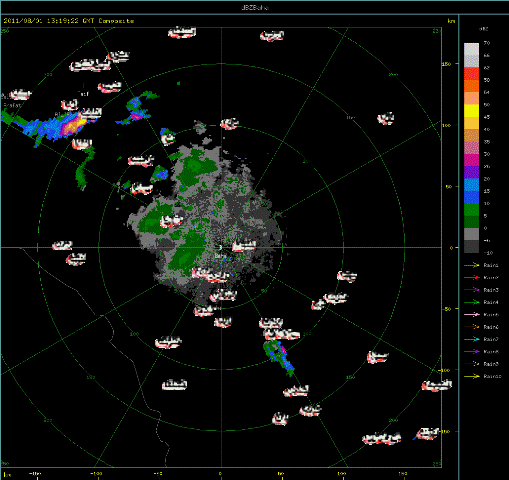This screenshot has width=509, height=480.
Task: Click the blue-green echo cell in southeast
Action: point(279,357)
